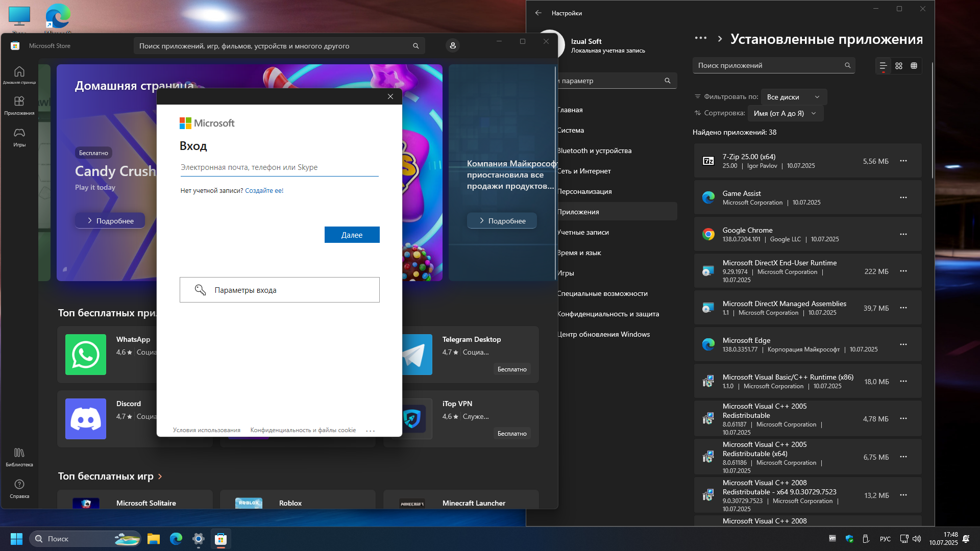Expand the Топ бесплатных игр section arrow

pyautogui.click(x=160, y=477)
